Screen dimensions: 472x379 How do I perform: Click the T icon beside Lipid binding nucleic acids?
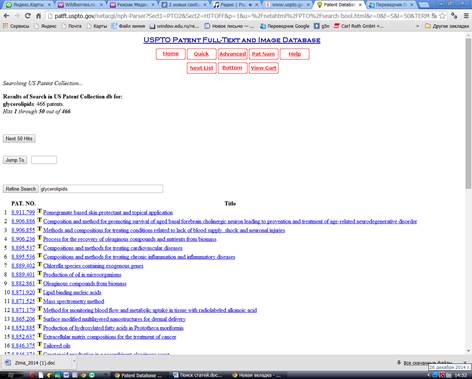point(40,291)
